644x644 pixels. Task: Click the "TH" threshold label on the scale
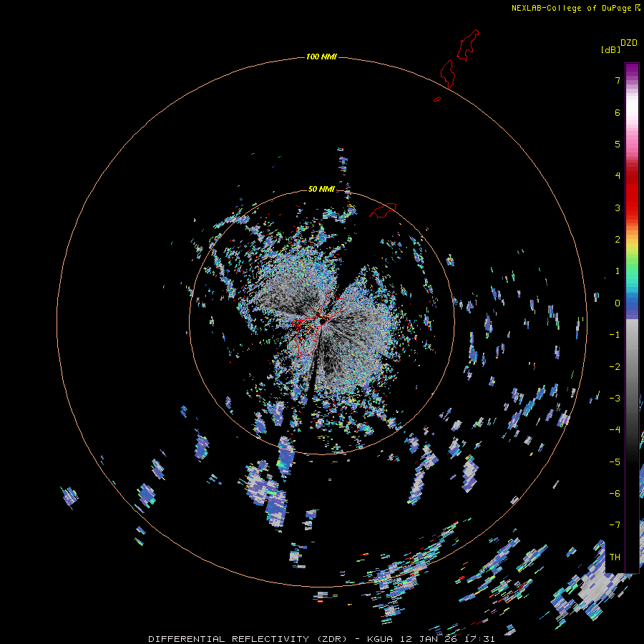coord(615,557)
